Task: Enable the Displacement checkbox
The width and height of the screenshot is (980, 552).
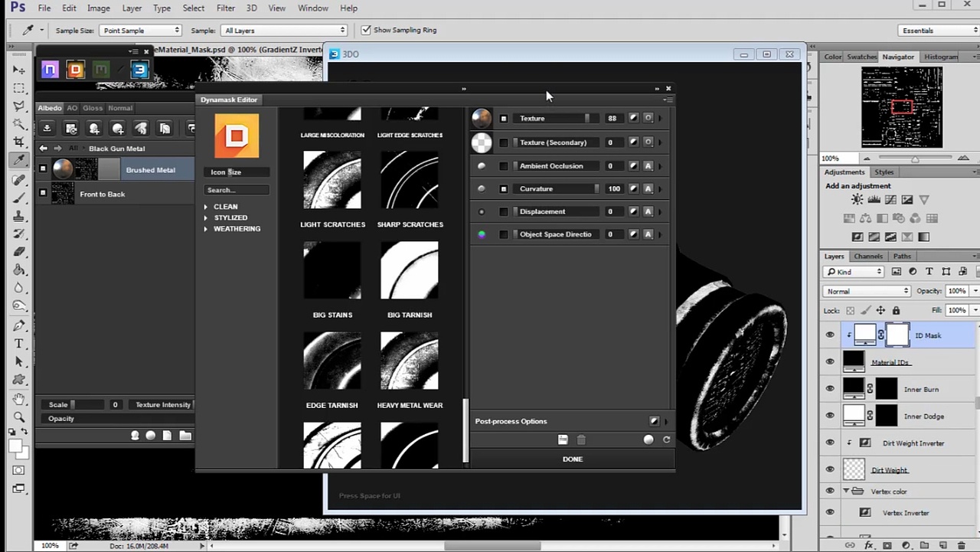Action: [x=504, y=211]
